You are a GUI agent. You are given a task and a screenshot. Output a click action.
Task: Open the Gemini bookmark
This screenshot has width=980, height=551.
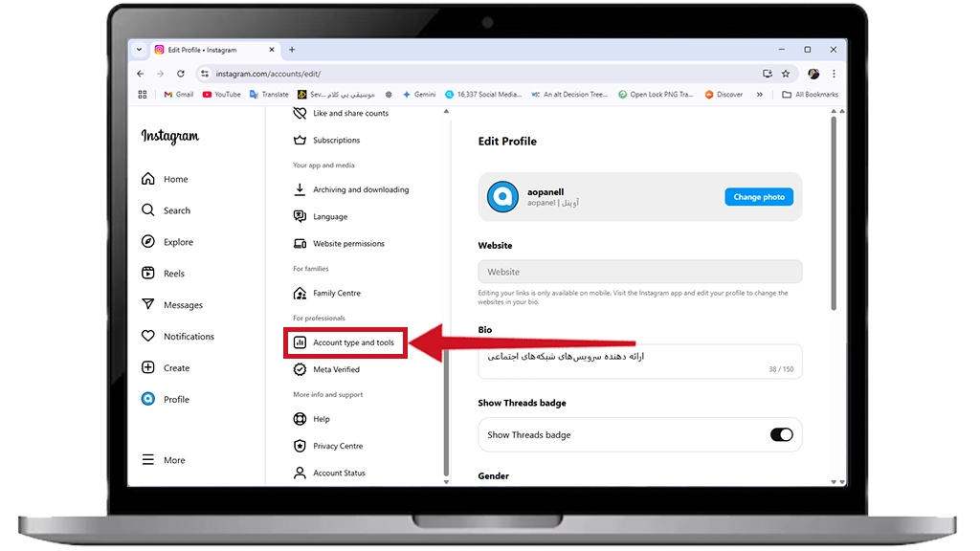pos(419,95)
